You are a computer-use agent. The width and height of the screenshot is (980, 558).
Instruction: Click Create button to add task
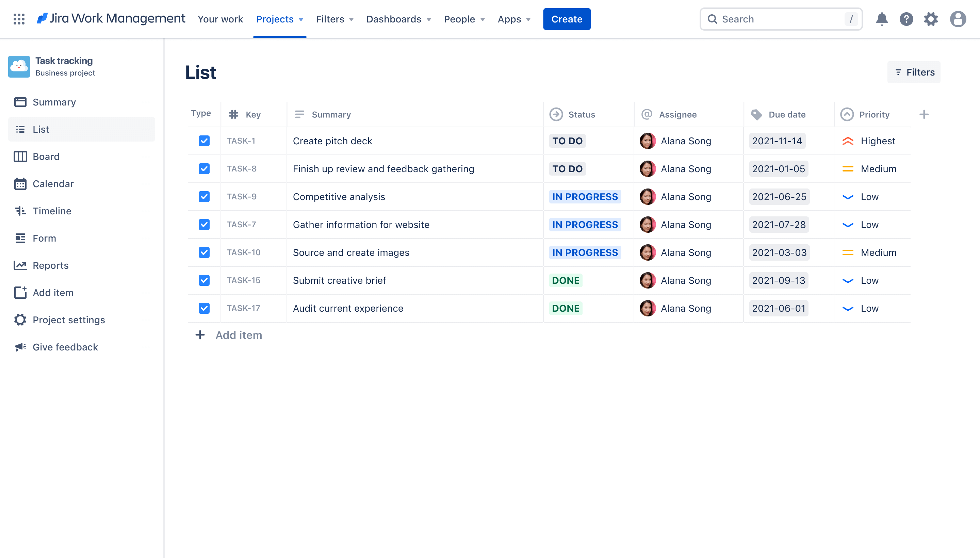pyautogui.click(x=567, y=19)
